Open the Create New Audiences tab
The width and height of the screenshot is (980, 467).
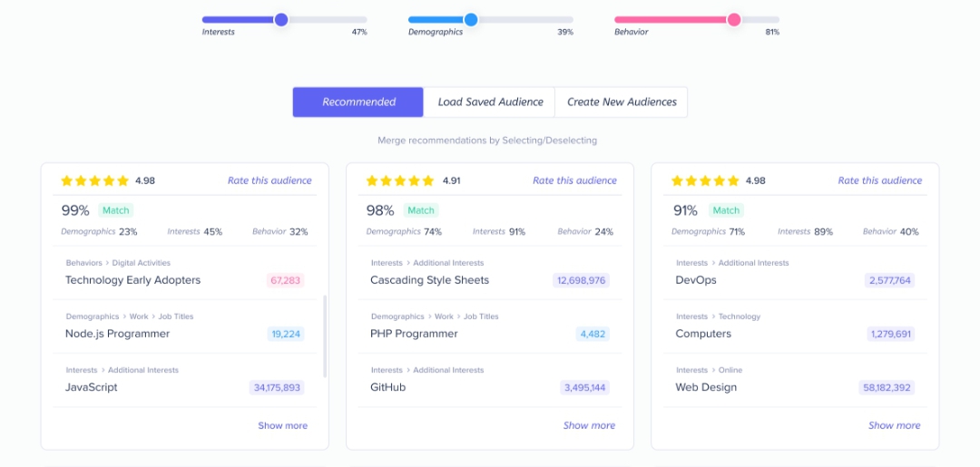622,102
